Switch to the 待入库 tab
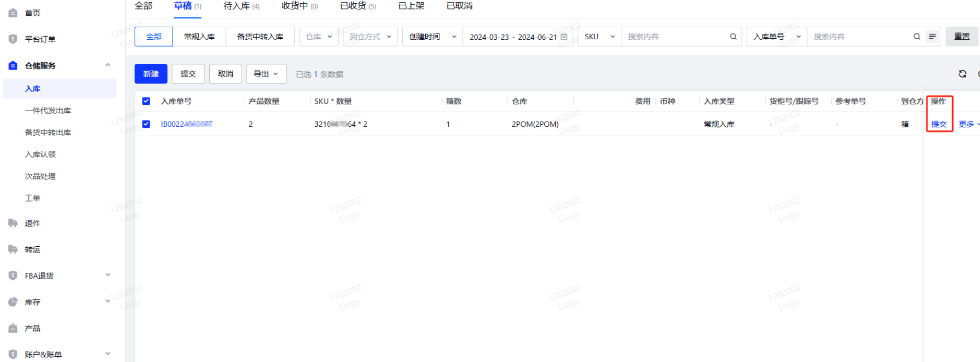The width and height of the screenshot is (980, 362). [x=241, y=6]
